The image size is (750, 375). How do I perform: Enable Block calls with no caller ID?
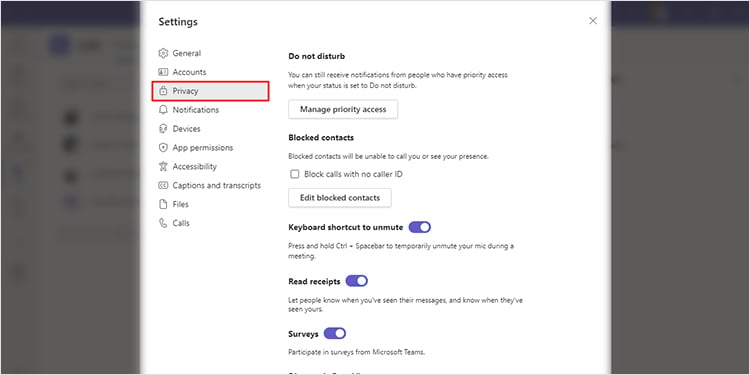click(x=295, y=174)
